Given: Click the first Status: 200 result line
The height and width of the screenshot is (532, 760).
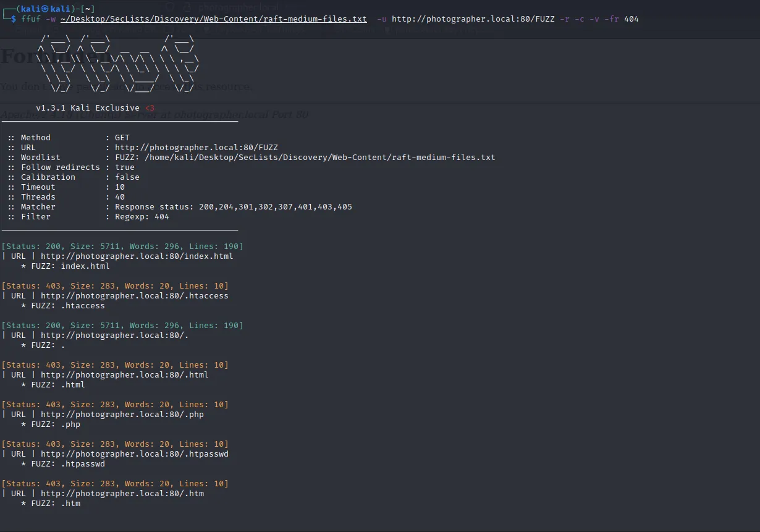Looking at the screenshot, I should (122, 247).
